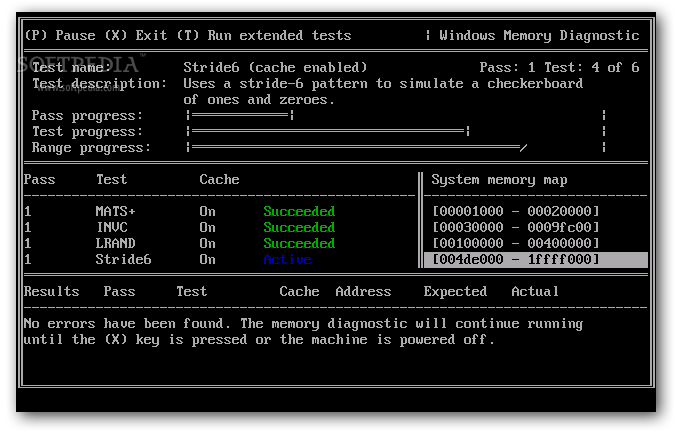Image resolution: width=676 pixels, height=432 pixels.
Task: Click the Test progress bar
Action: [x=396, y=131]
